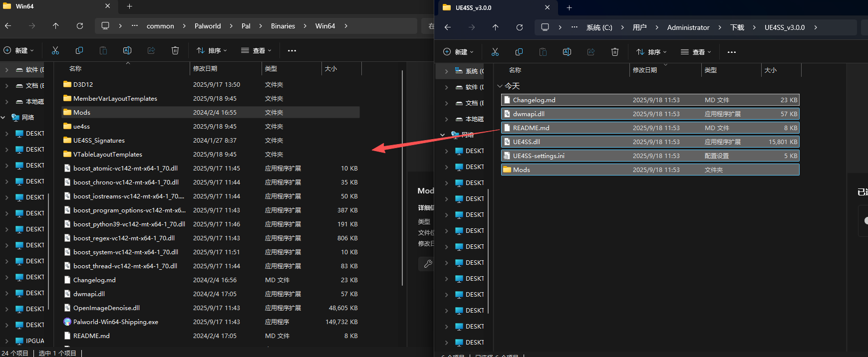Navigate back in the left Explorer window
Screen dimensions: 868x357
click(8, 26)
